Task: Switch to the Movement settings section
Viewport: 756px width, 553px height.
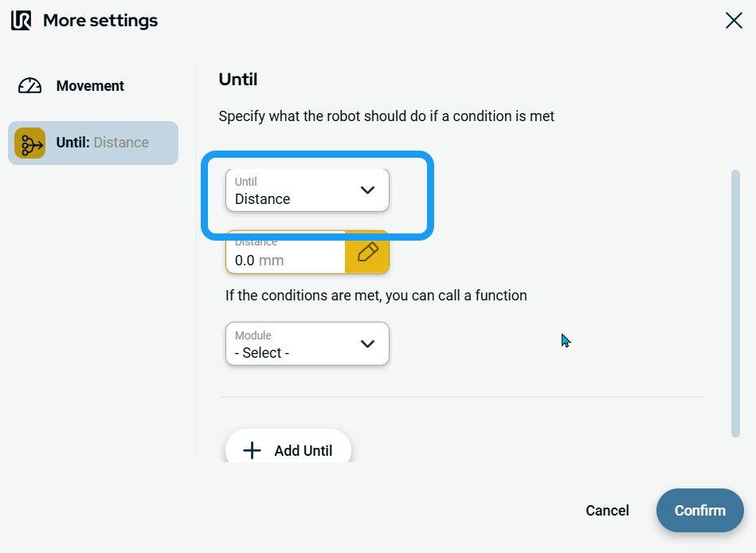Action: 89,86
